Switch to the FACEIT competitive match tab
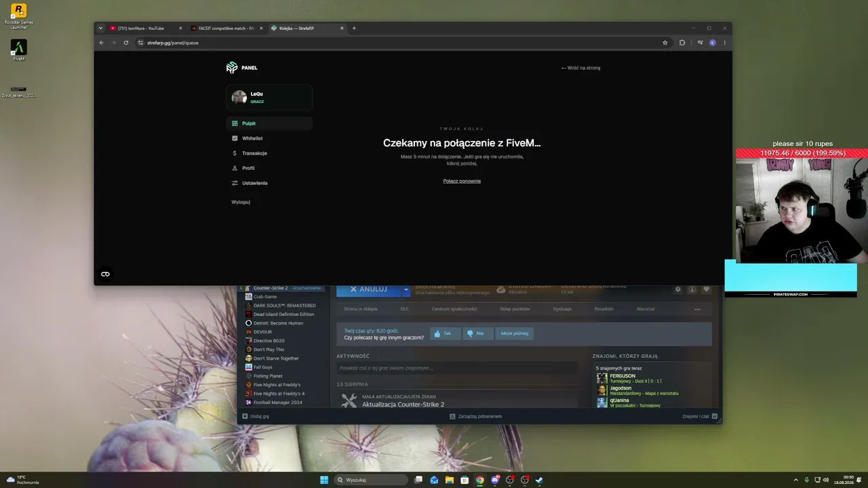 tap(226, 28)
